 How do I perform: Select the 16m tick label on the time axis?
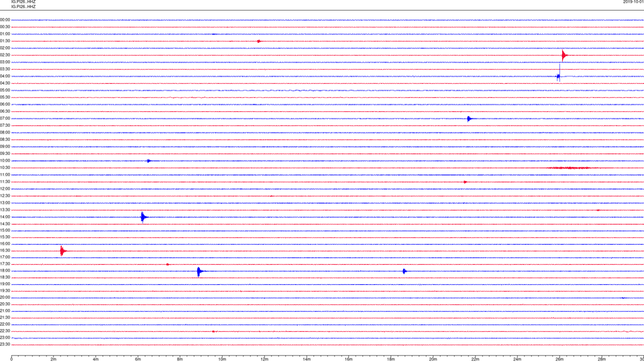tap(348, 359)
